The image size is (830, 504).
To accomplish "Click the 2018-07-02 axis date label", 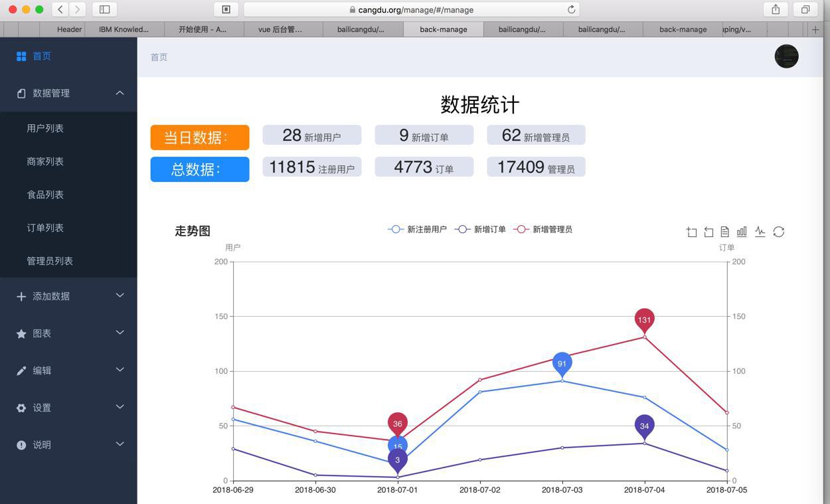I will pos(479,490).
